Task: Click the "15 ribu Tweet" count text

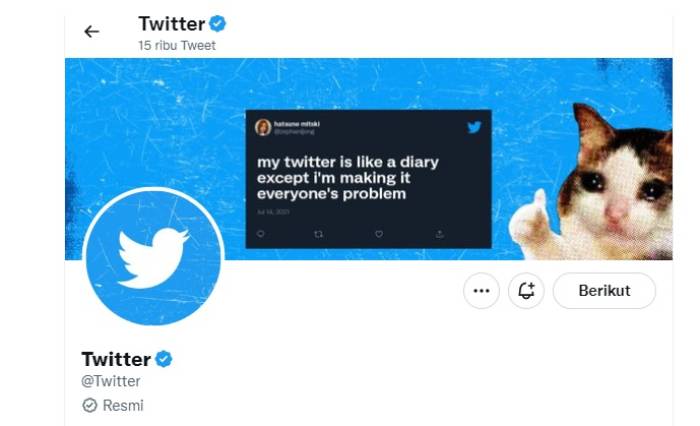Action: point(177,45)
